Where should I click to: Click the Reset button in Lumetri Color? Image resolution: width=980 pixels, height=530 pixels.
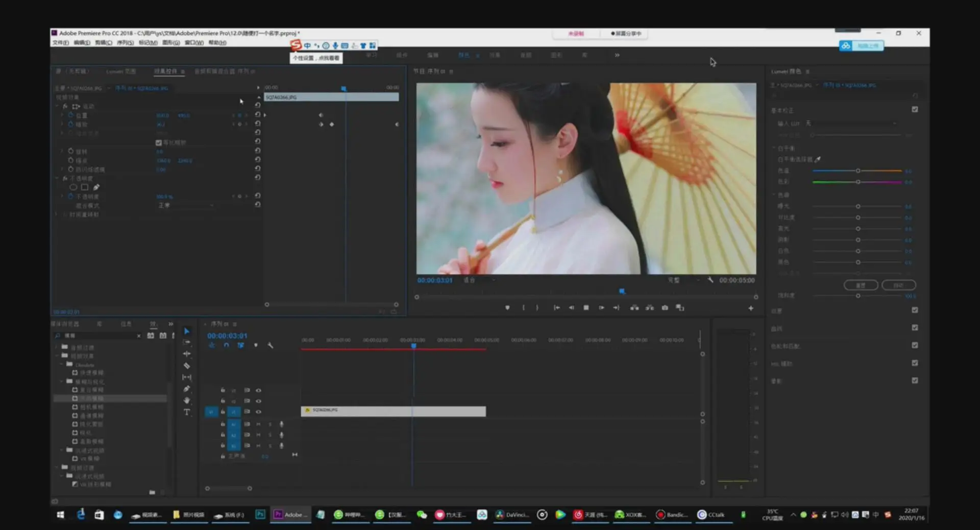coord(861,285)
